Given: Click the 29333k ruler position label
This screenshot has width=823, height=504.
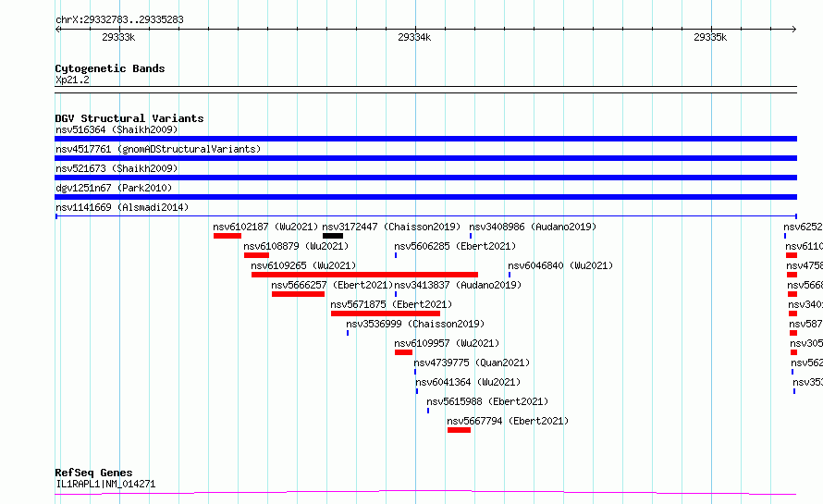Looking at the screenshot, I should coord(118,37).
